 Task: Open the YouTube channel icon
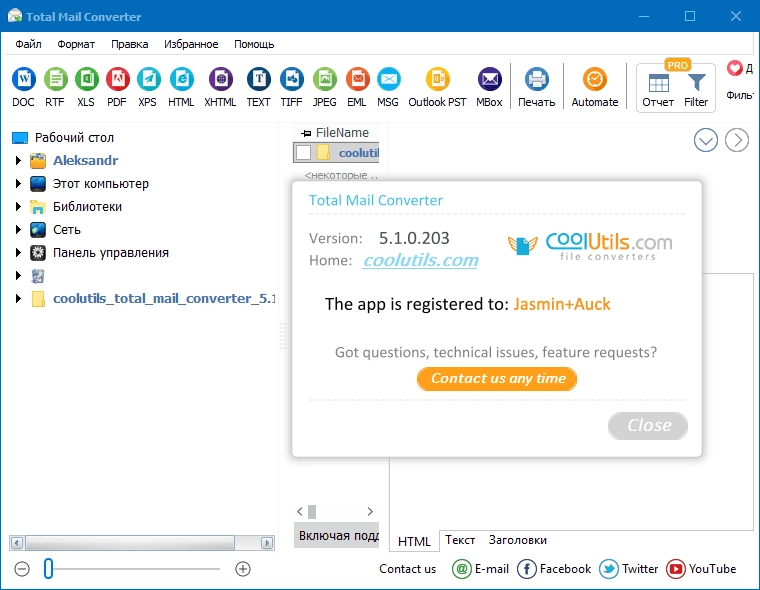(x=676, y=569)
